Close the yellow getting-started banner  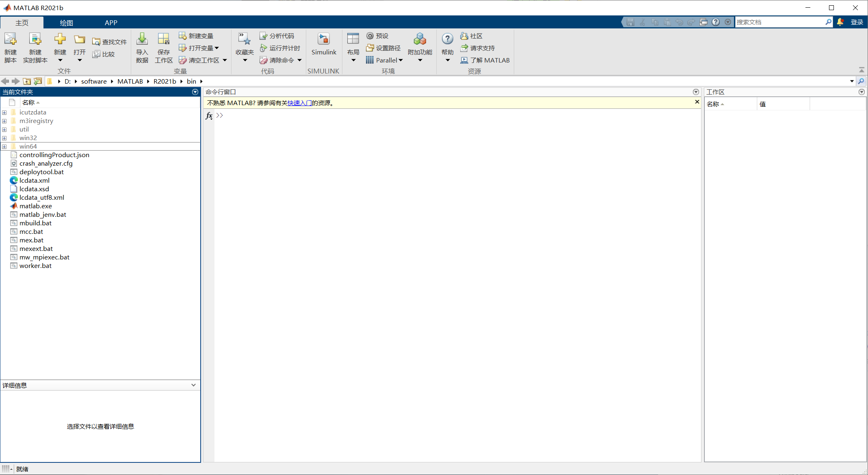pyautogui.click(x=697, y=102)
